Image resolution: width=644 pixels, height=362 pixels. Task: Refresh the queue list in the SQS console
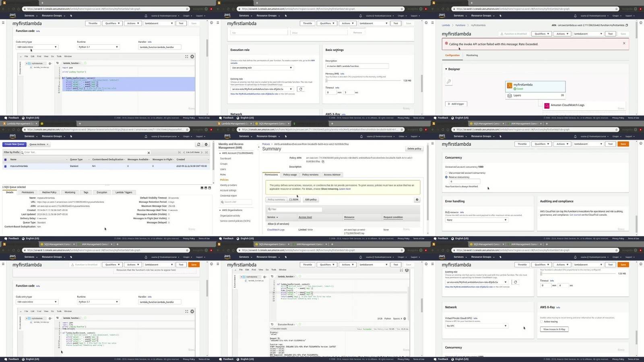tap(198, 144)
